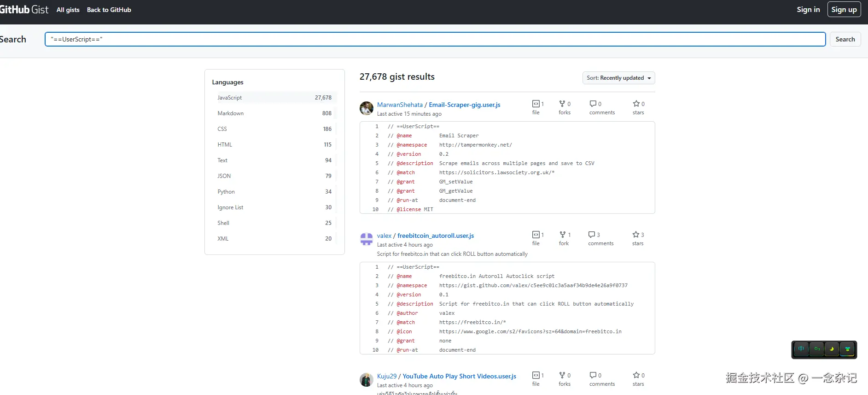Viewport: 868px width, 395px height.
Task: Open Kuju29's avatar image
Action: coord(367,380)
